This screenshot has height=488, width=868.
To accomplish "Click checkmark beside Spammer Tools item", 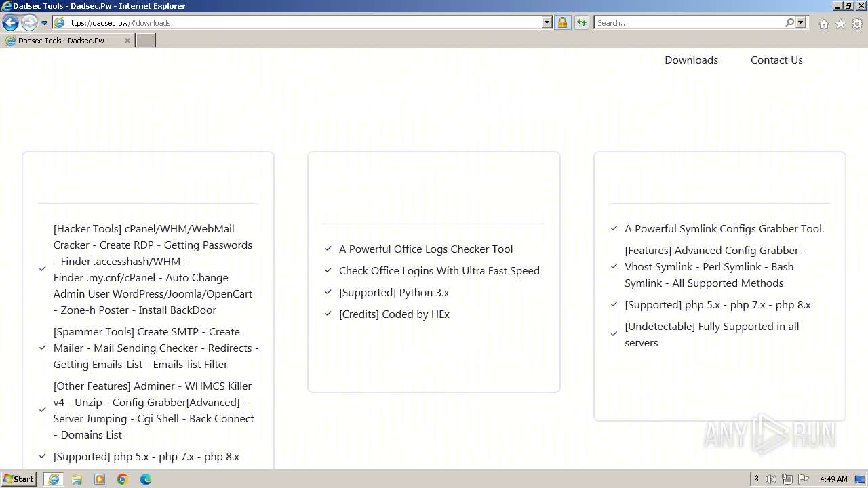I will click(42, 348).
